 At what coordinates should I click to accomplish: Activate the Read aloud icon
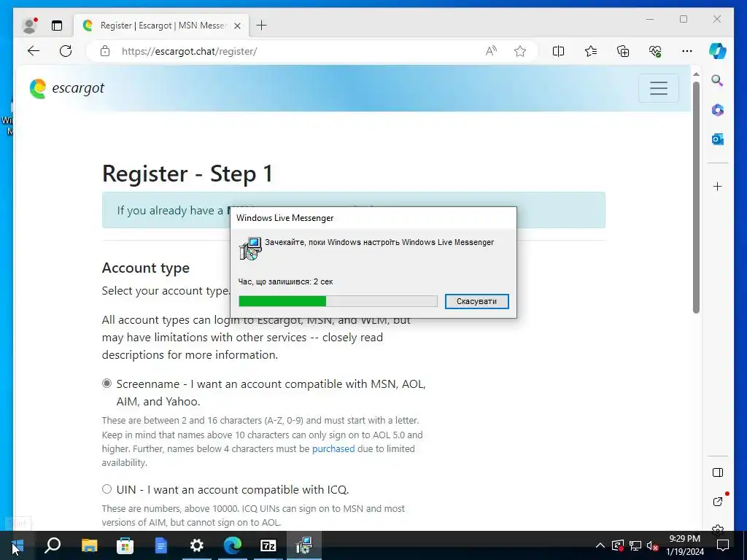tap(491, 51)
